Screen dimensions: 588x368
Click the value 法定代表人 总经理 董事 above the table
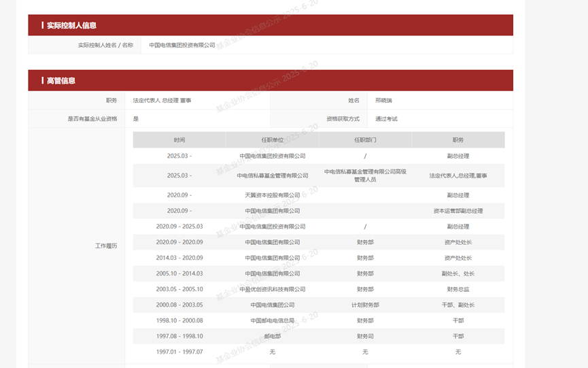[162, 101]
